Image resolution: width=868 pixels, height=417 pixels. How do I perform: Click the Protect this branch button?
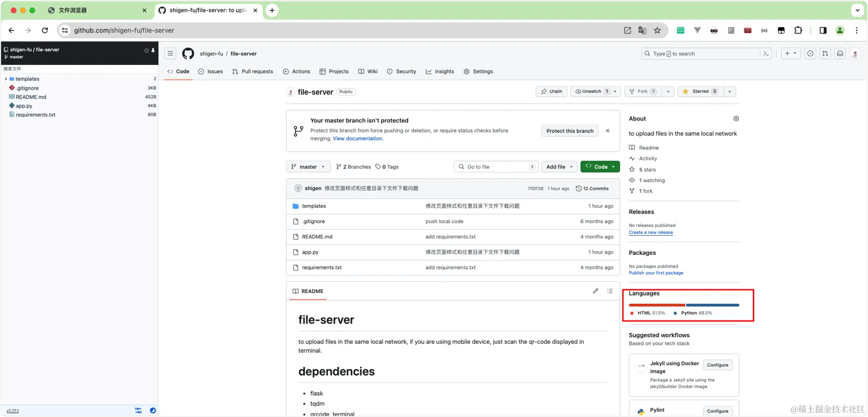(x=570, y=131)
